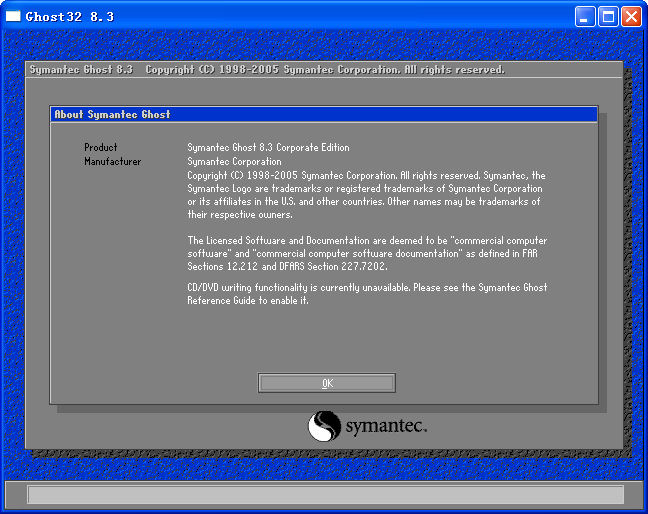This screenshot has height=514, width=648.
Task: Click the 'Product' label
Action: point(100,147)
